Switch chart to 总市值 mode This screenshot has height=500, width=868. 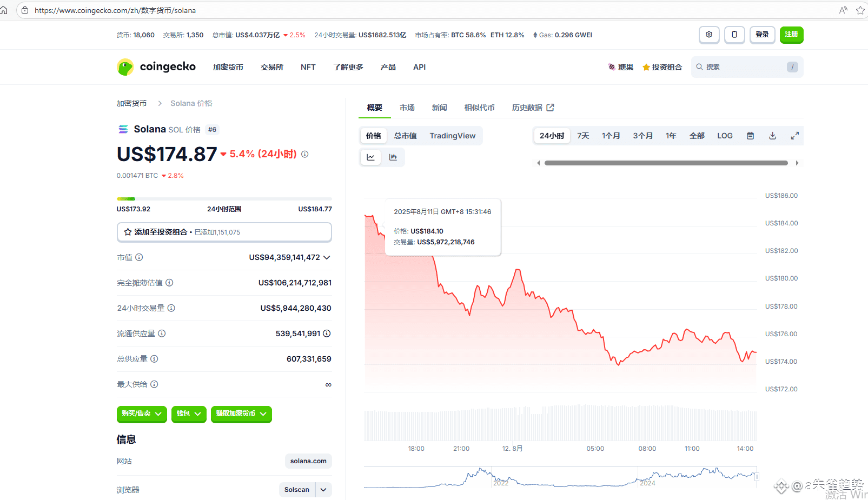point(406,136)
